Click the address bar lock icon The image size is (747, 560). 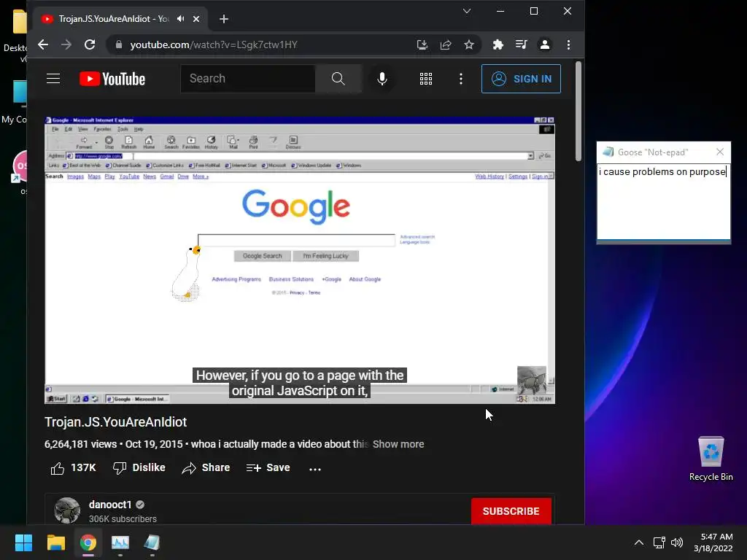(x=119, y=44)
